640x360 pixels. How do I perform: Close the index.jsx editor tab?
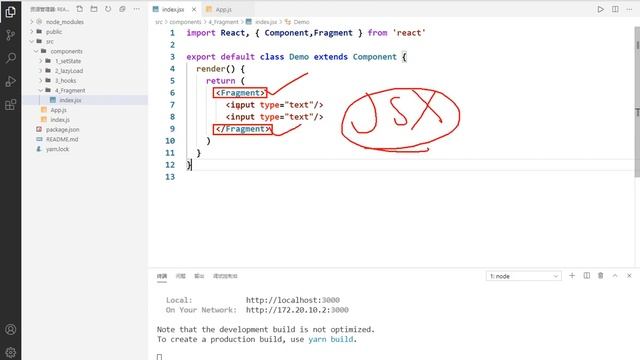(x=194, y=9)
